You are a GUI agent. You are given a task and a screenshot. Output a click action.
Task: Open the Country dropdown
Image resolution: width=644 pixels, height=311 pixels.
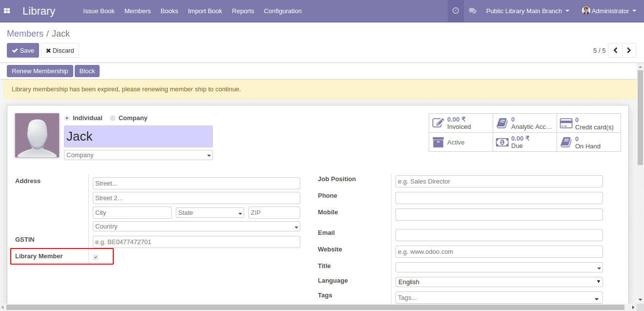pos(196,227)
